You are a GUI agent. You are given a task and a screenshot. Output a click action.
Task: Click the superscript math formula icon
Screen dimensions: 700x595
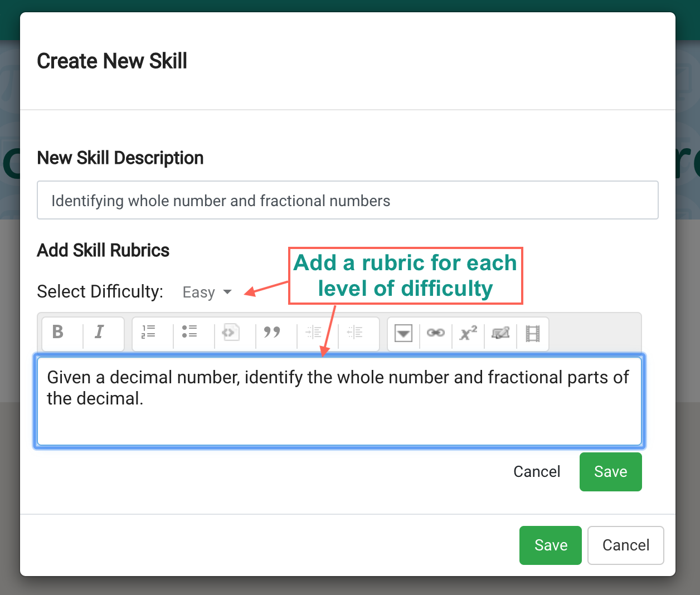[468, 334]
